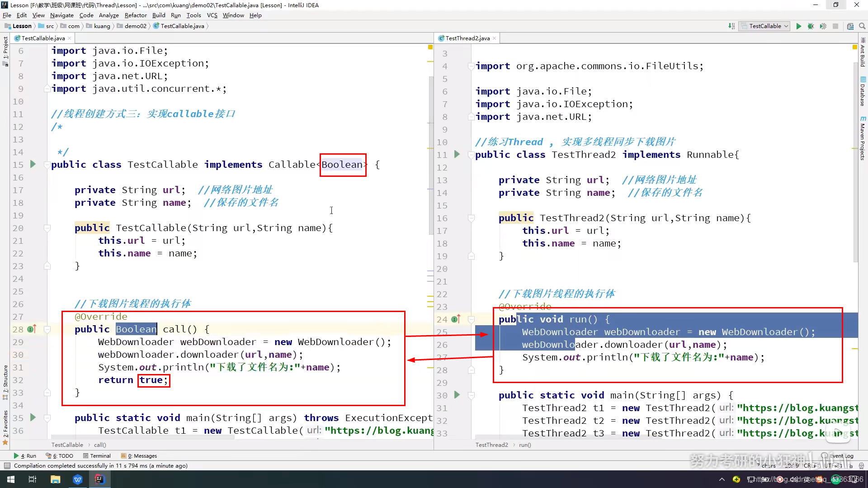Viewport: 868px width, 488px height.
Task: Open the Analyze menu
Action: [109, 15]
